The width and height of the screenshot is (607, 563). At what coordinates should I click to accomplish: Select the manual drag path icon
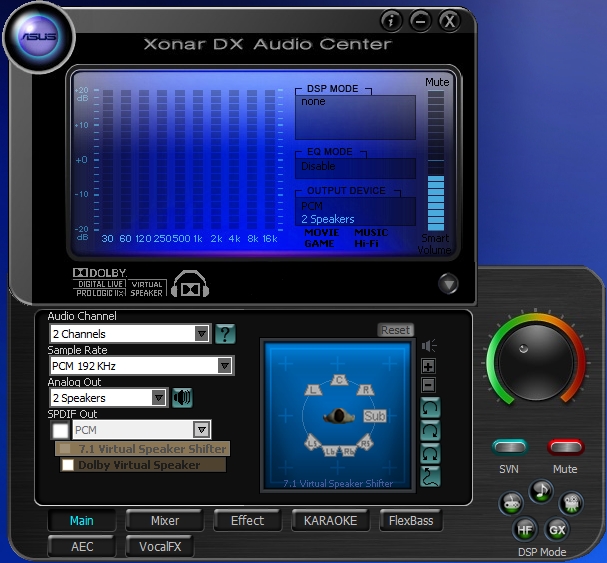click(430, 476)
